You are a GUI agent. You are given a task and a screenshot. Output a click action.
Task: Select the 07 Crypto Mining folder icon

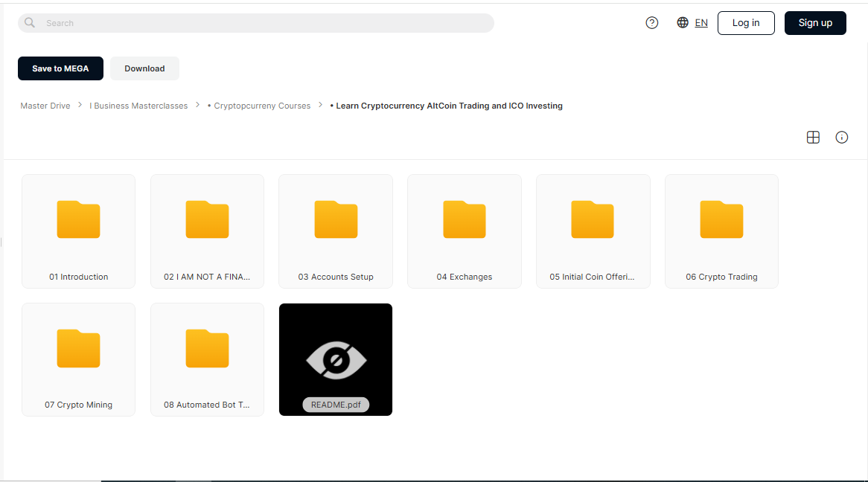[x=79, y=348]
